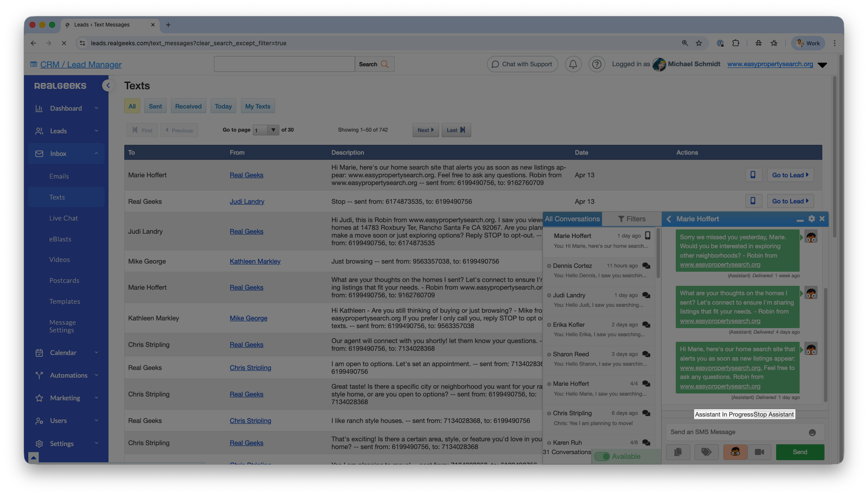Click the video camera icon in chat
The height and width of the screenshot is (496, 868).
pyautogui.click(x=759, y=452)
